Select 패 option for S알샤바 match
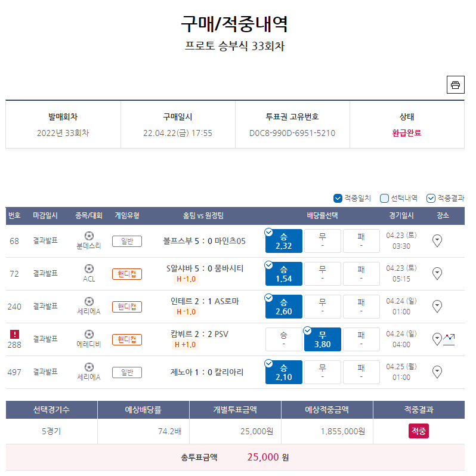Image resolution: width=476 pixels, height=476 pixels. (361, 274)
